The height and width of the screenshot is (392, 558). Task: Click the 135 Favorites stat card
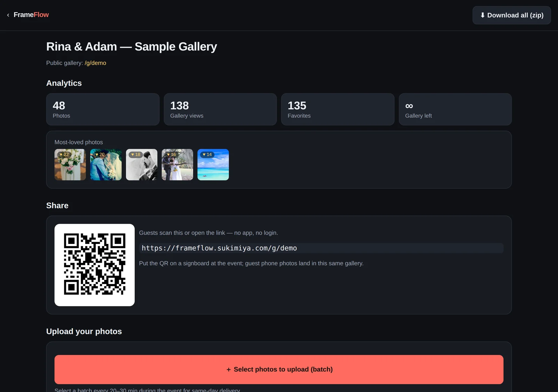click(338, 109)
